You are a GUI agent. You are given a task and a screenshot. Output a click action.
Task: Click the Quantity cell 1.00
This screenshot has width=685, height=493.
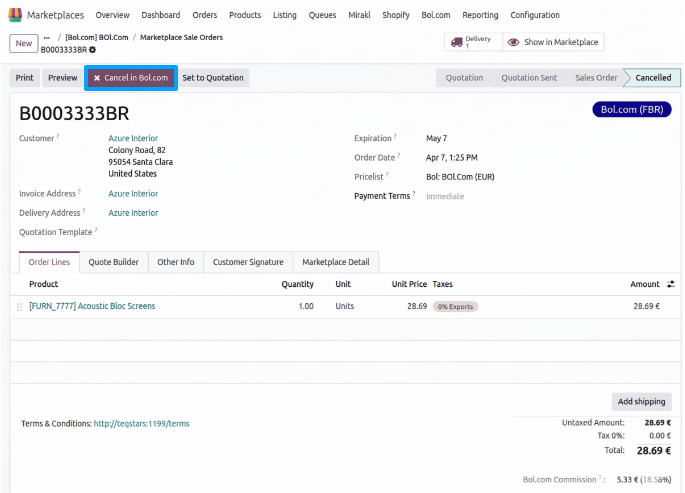[x=306, y=306]
